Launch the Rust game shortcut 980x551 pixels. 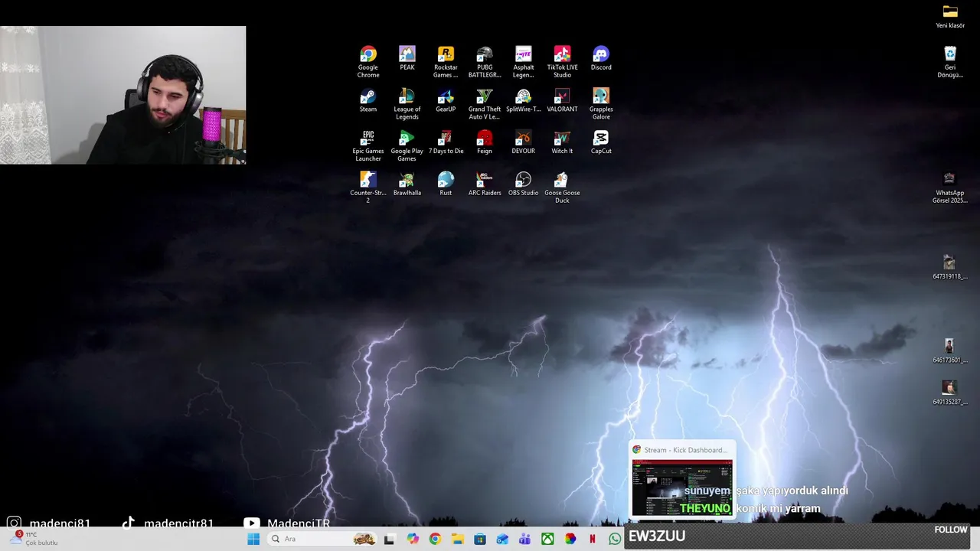point(446,184)
